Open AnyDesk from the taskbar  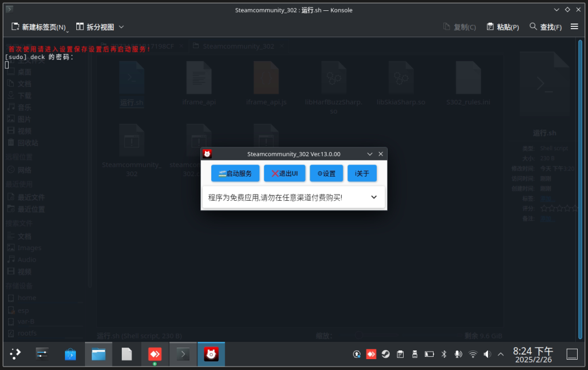click(155, 354)
